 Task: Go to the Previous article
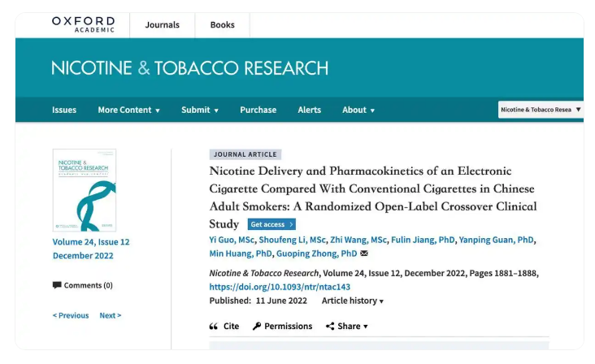tap(71, 315)
